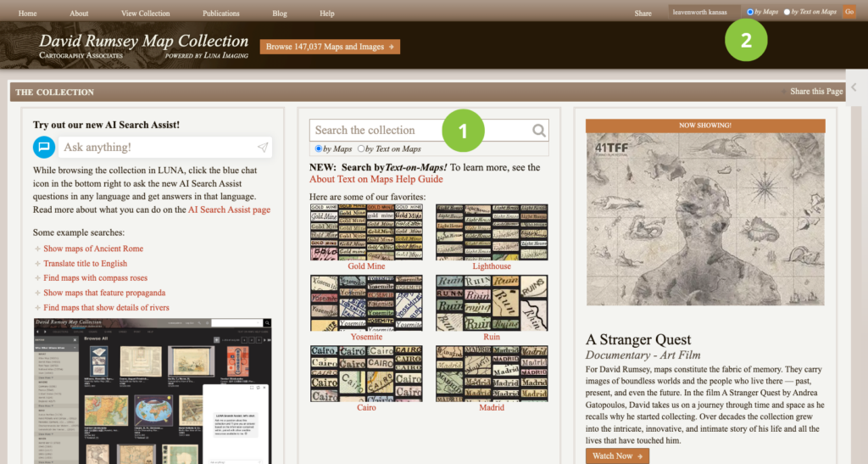
Task: Click the Madrid caption link
Action: [492, 407]
